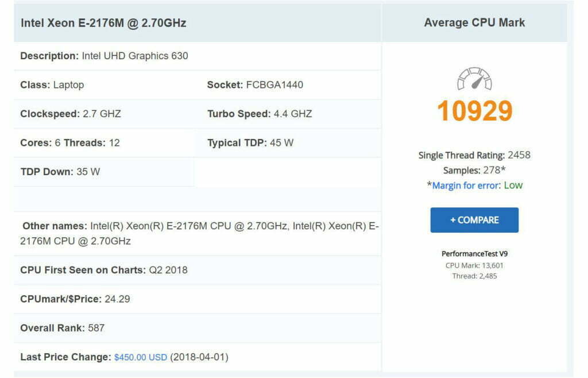Click the Samples: 278* text

[x=474, y=170]
